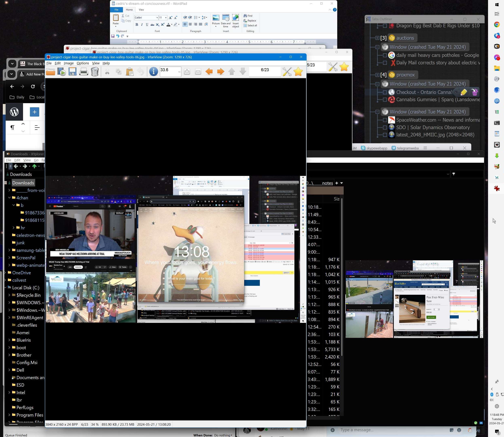Go to next image with right arrow
The width and height of the screenshot is (504, 437).
[220, 72]
